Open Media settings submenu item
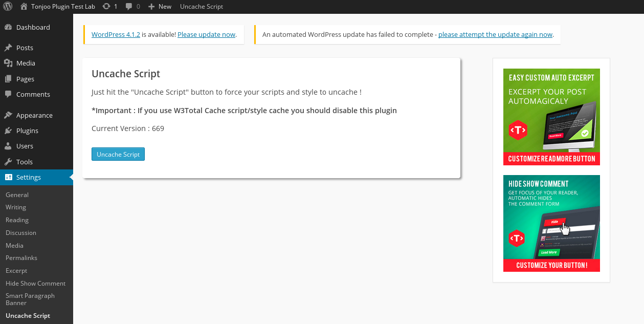 (x=14, y=246)
